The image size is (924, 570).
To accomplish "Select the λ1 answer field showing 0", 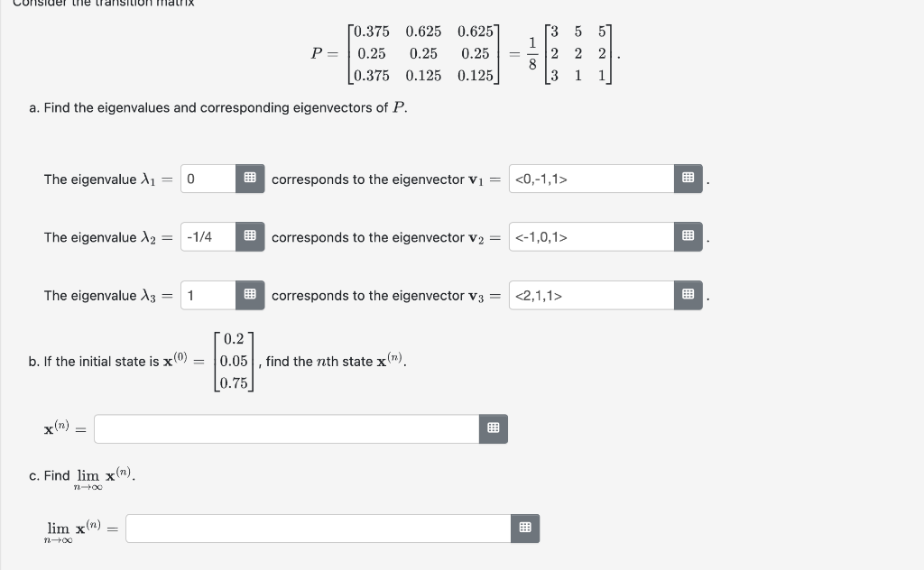I will pos(208,179).
